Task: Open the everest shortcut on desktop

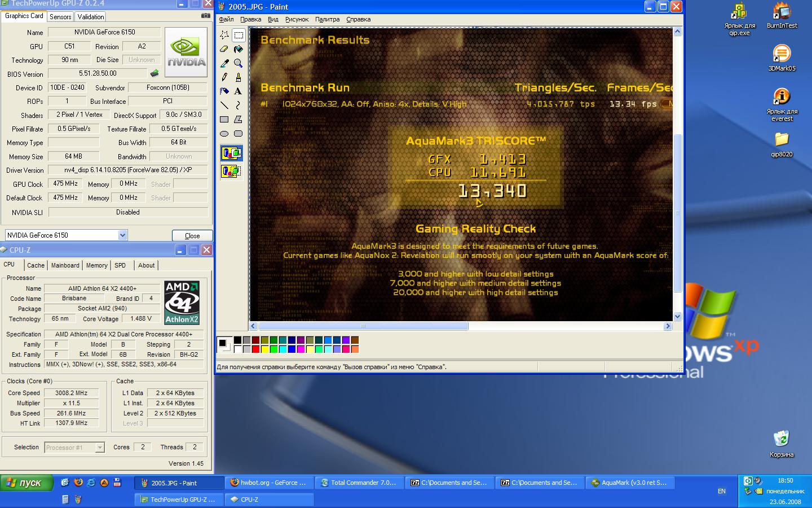Action: (782, 104)
